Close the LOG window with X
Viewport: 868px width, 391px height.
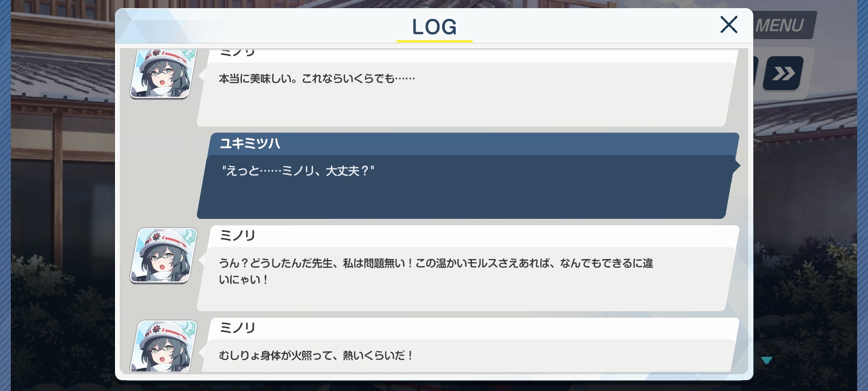[729, 25]
